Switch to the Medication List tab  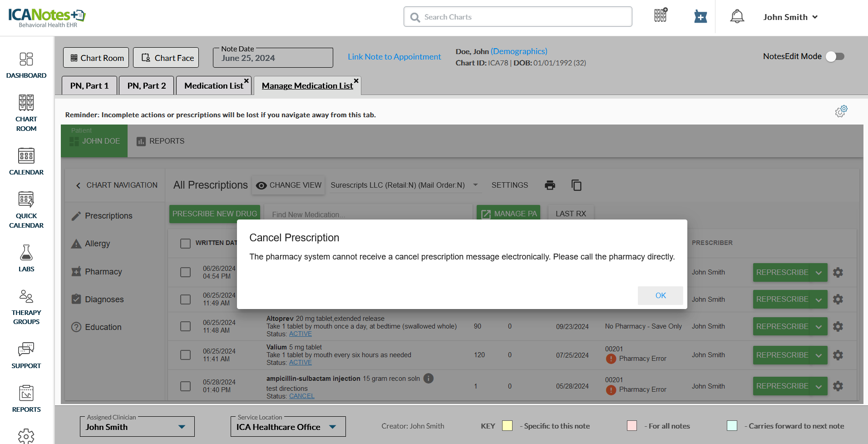click(213, 85)
